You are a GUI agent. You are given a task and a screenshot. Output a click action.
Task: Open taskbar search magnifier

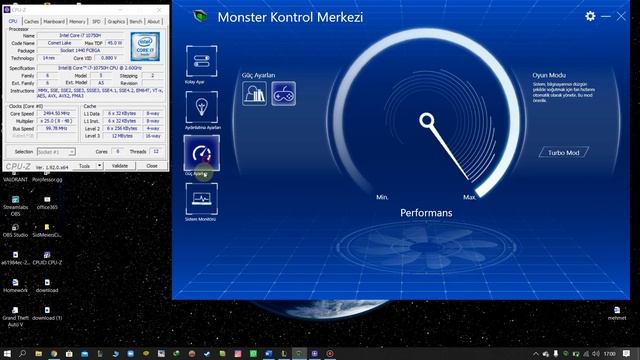(22, 353)
